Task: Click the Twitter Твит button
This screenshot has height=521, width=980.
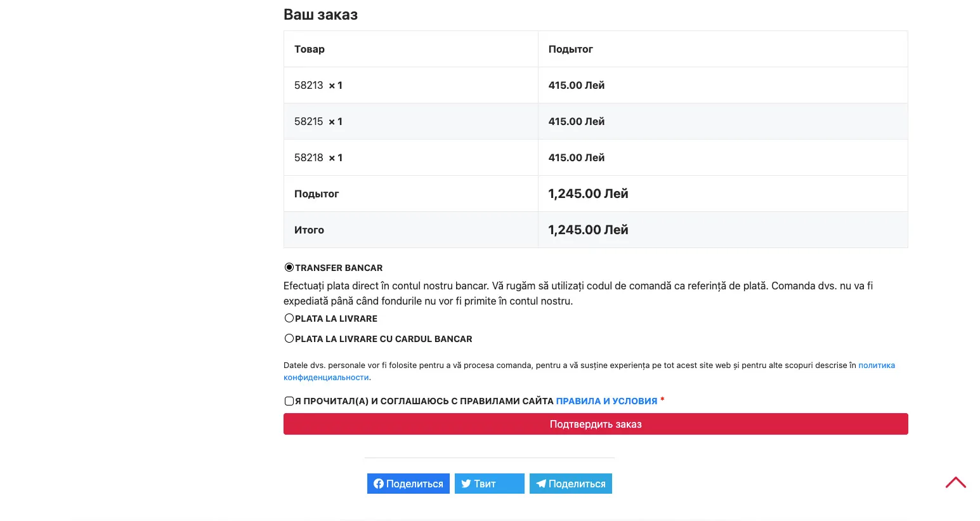Action: pos(490,484)
